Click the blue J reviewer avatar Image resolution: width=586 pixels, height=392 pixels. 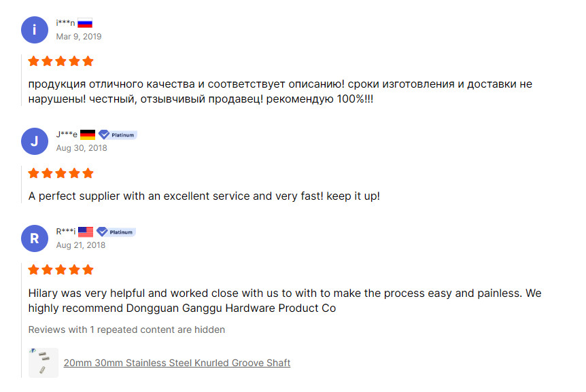pos(35,141)
